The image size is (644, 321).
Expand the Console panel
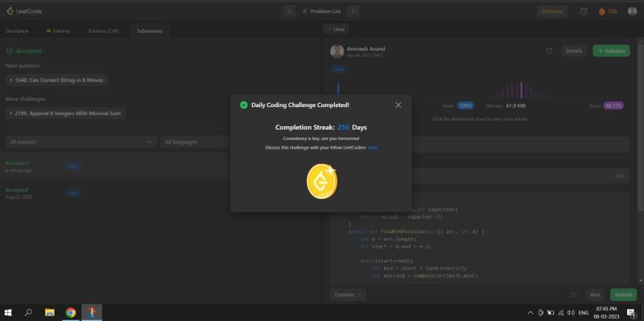348,294
